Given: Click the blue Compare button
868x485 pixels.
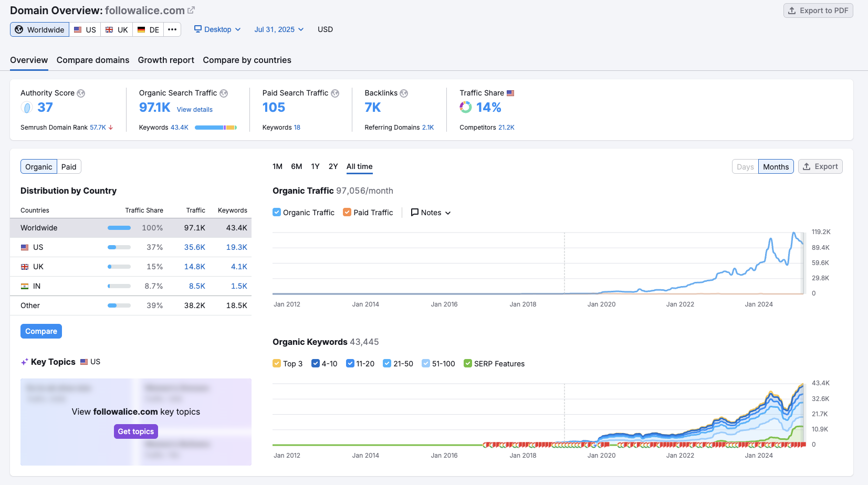Looking at the screenshot, I should [41, 331].
